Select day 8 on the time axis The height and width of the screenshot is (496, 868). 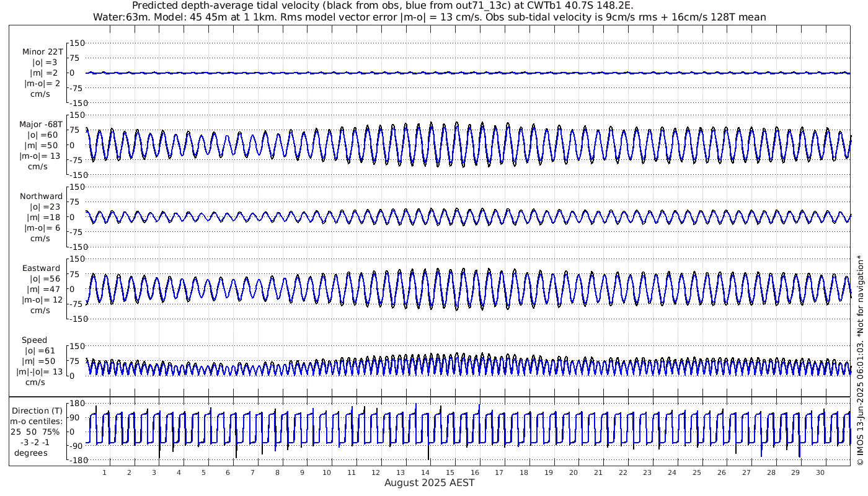click(x=278, y=472)
